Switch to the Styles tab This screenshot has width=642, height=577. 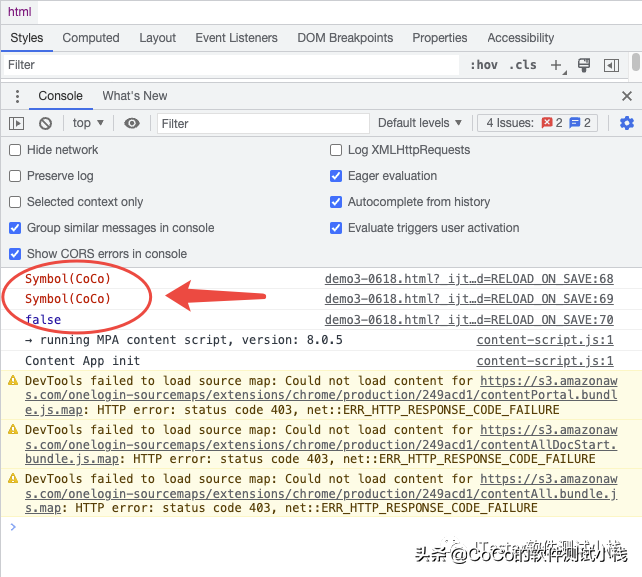click(x=27, y=38)
